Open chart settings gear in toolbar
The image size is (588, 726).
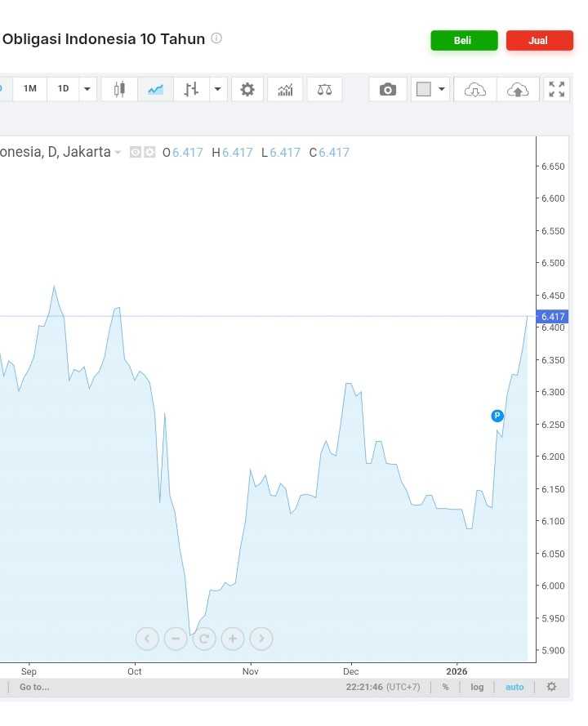click(x=247, y=89)
